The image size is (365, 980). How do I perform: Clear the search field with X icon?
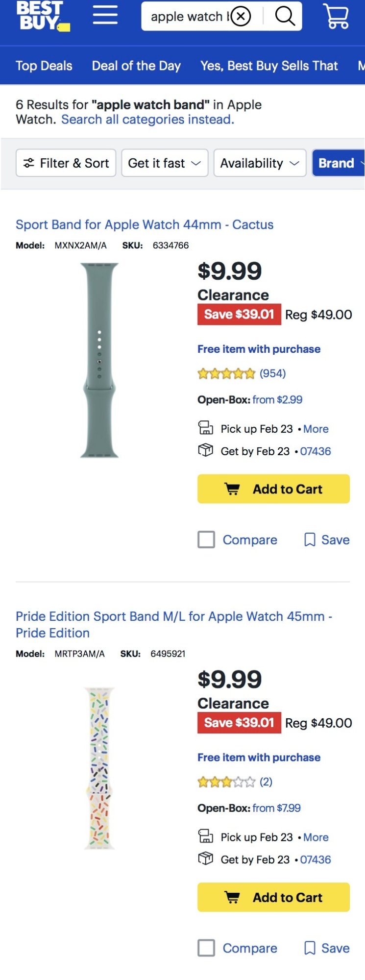click(x=241, y=16)
